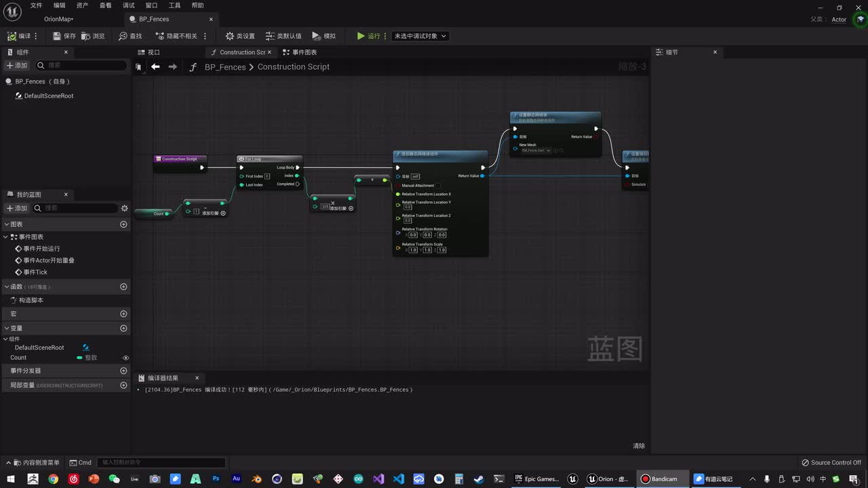Toggle Manual Attachment checkbox on node
The image size is (868, 488).
click(x=438, y=186)
